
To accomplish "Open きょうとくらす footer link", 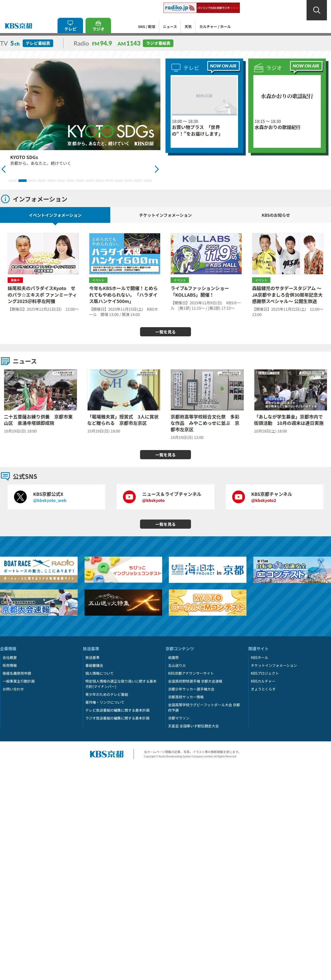I will (x=263, y=689).
